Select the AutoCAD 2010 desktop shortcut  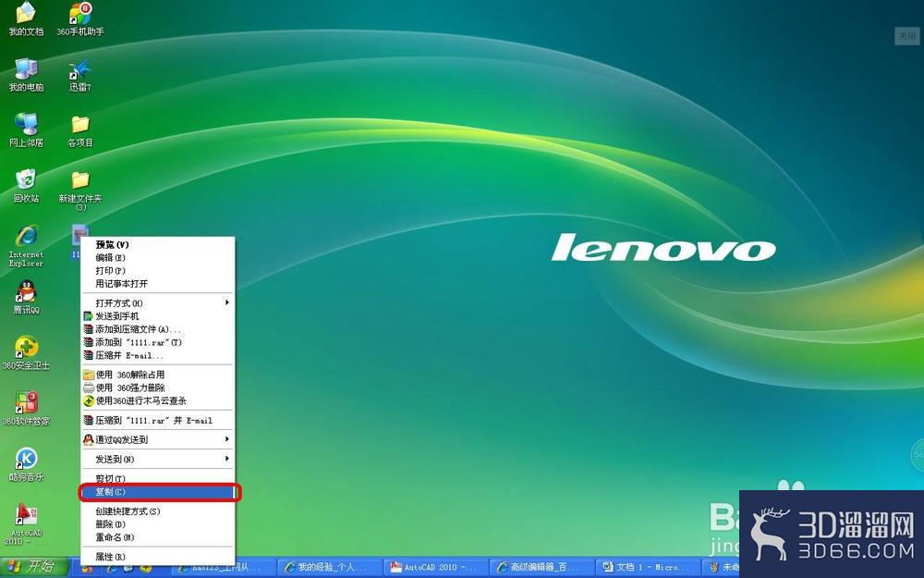click(26, 523)
